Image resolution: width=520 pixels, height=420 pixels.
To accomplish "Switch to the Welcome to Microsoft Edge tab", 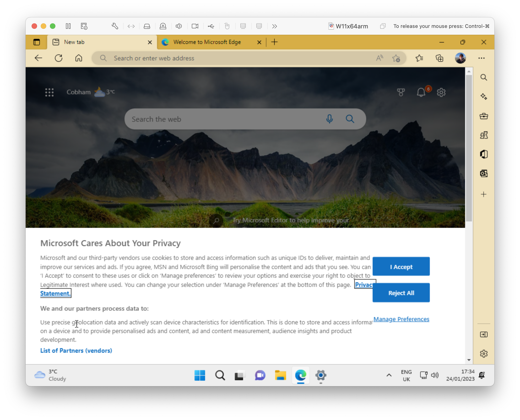I will [207, 42].
